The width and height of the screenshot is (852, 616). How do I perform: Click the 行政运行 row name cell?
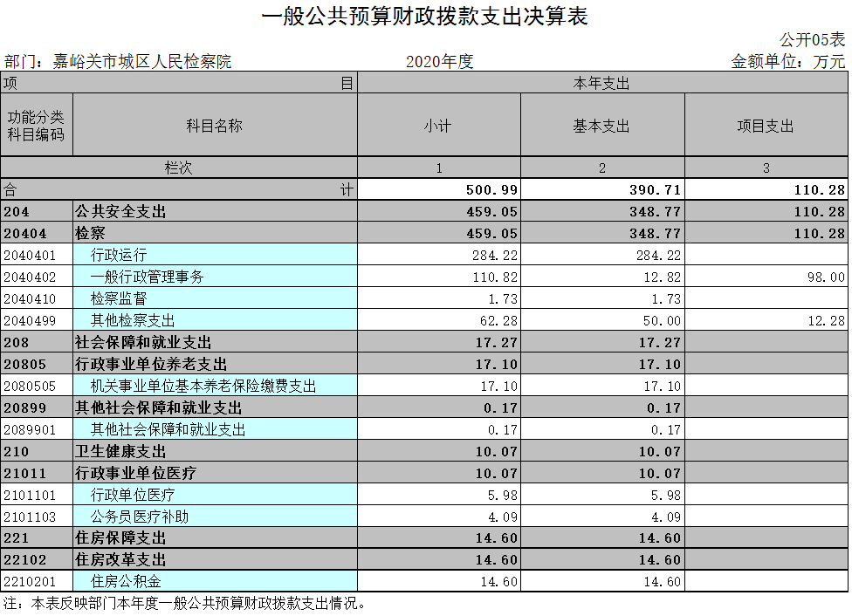pyautogui.click(x=215, y=255)
